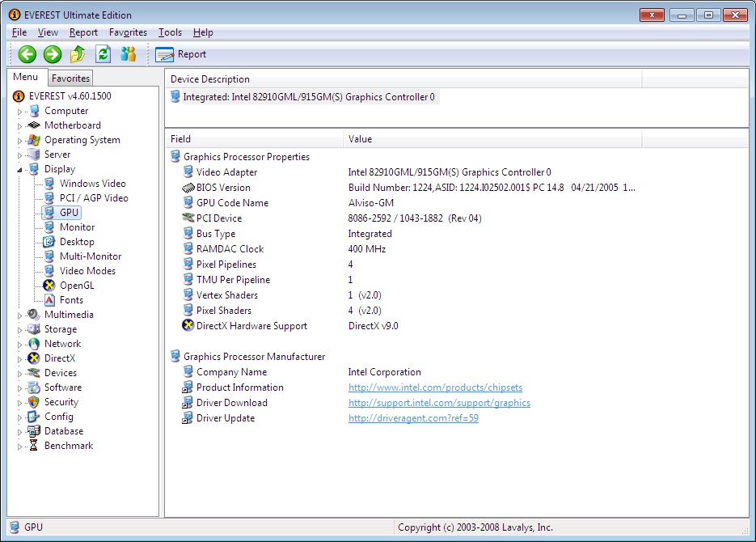The width and height of the screenshot is (756, 542).
Task: Expand the Network tree node
Action: [x=19, y=345]
